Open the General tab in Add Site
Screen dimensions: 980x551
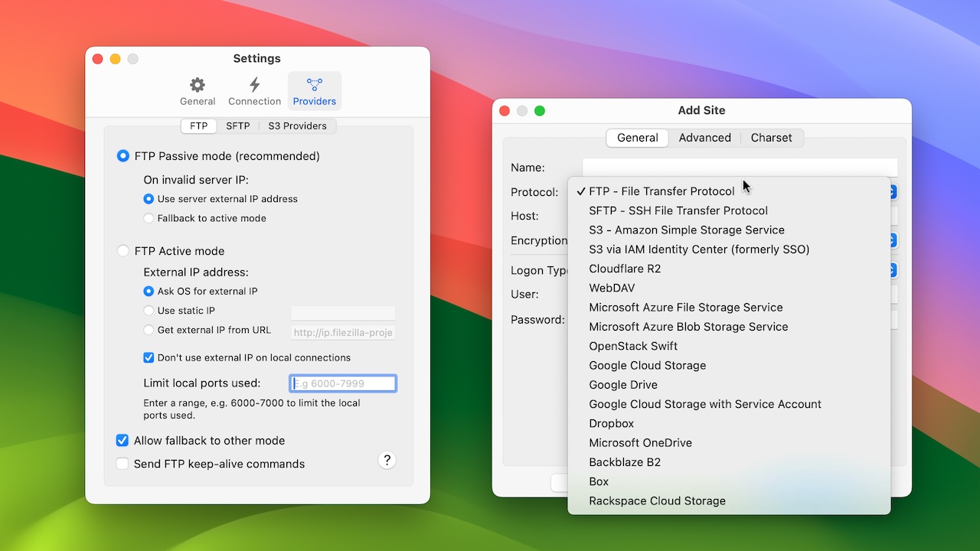click(x=638, y=138)
